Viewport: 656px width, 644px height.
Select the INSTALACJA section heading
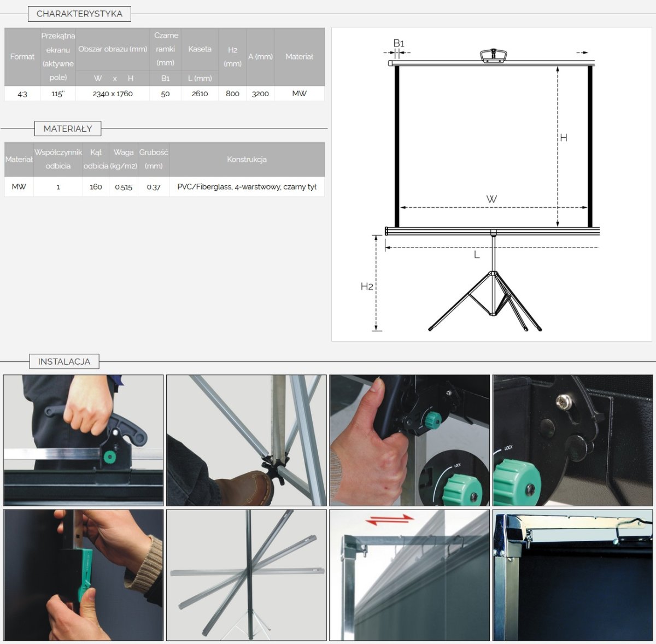(x=64, y=361)
